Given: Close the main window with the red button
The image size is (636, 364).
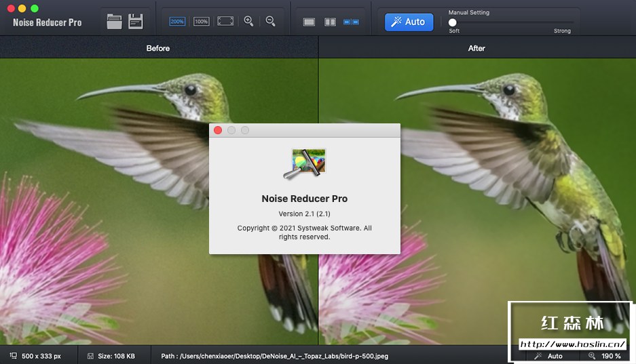Looking at the screenshot, I should (x=11, y=8).
